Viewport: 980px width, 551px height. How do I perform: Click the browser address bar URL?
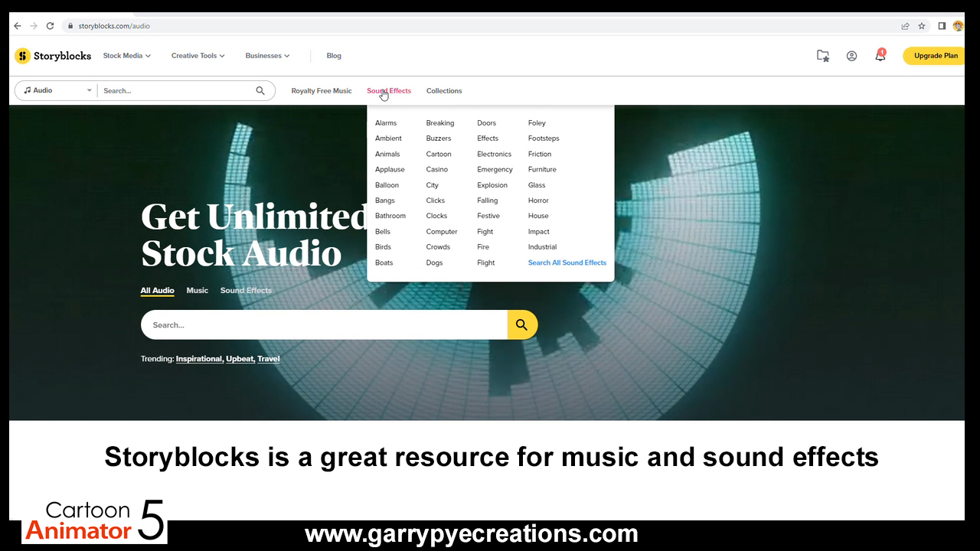114,26
